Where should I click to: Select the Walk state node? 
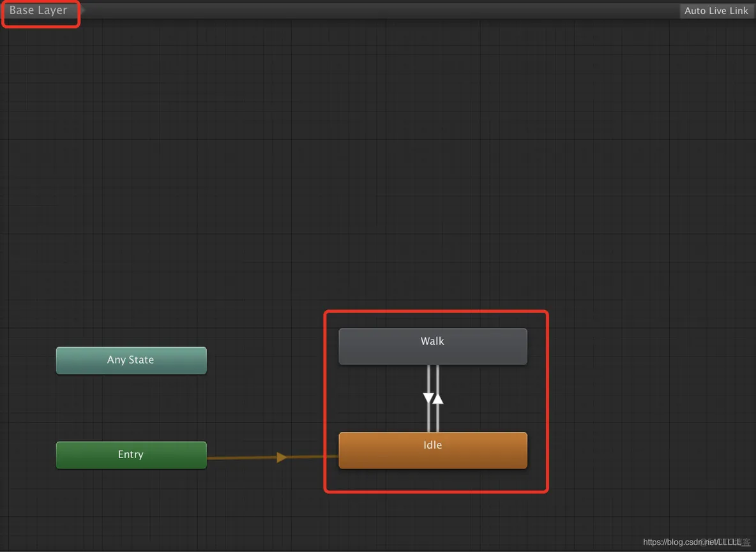pyautogui.click(x=433, y=347)
